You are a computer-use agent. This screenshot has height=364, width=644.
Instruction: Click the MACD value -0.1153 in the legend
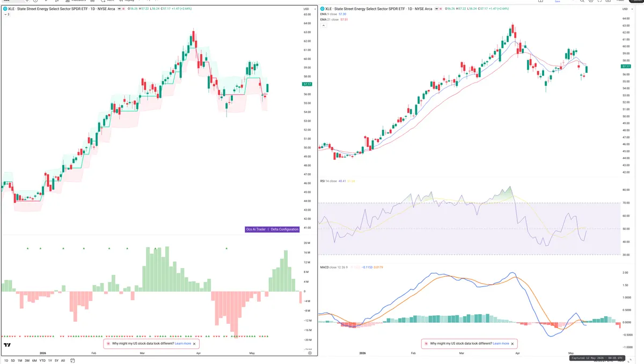click(x=366, y=267)
